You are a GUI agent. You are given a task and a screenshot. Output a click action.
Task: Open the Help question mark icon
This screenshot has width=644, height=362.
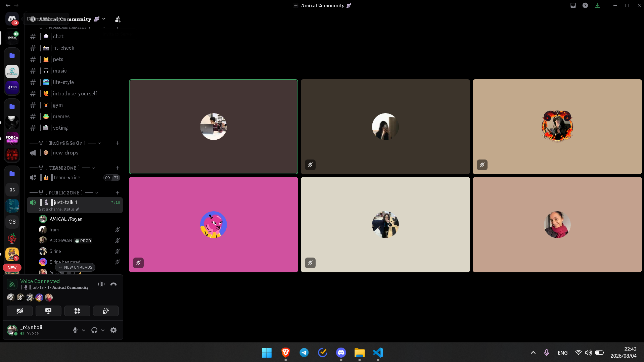tap(585, 5)
